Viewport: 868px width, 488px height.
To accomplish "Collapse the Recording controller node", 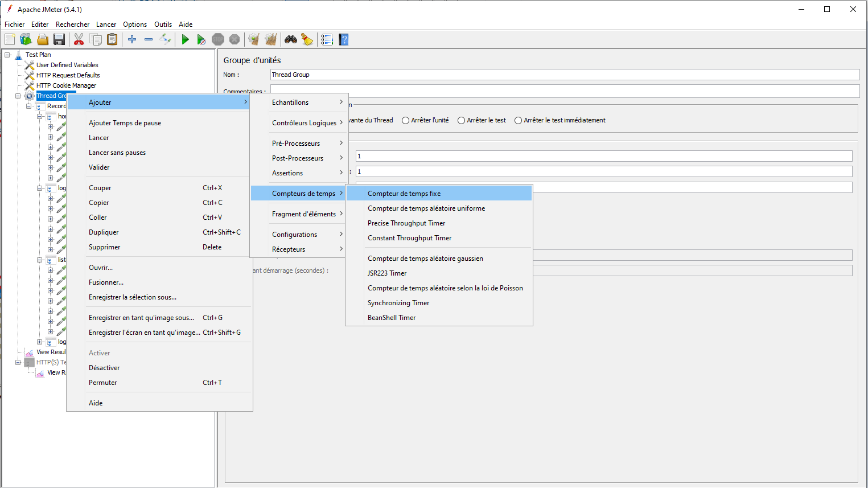I will [29, 106].
